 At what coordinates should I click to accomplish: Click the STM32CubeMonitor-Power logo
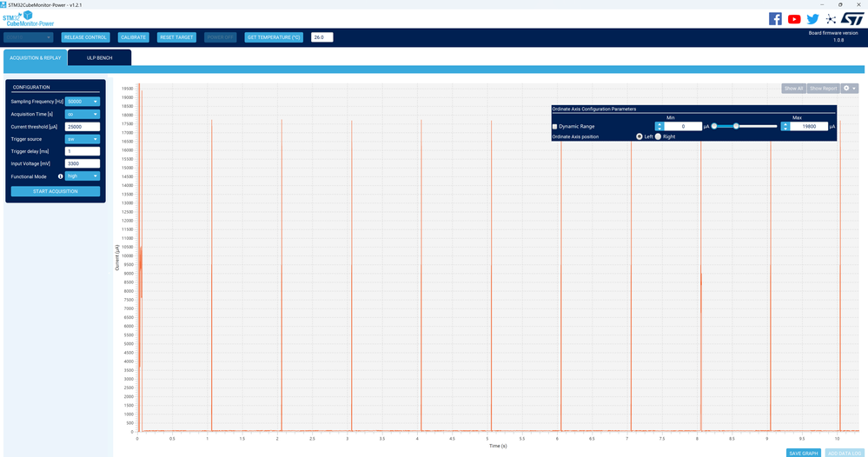pos(28,19)
